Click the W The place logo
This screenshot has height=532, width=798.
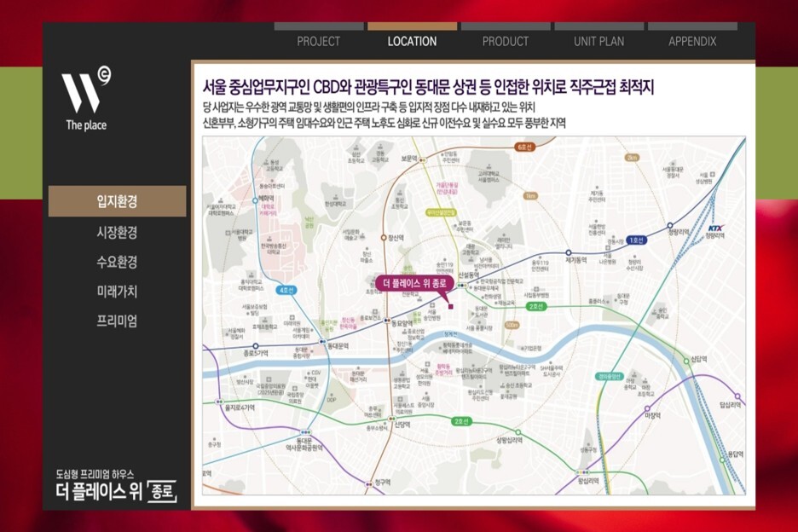click(x=86, y=98)
